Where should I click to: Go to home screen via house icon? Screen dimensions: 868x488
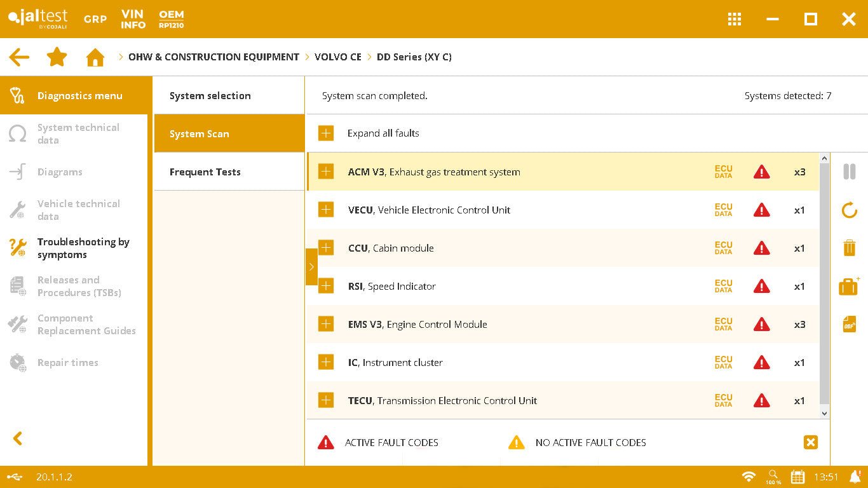[95, 58]
